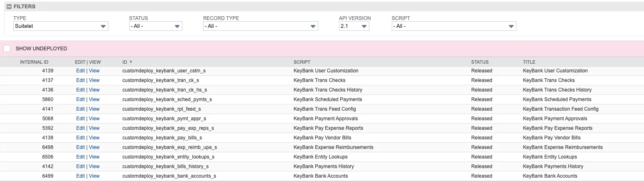Viewport: 644px width, 181px height.
Task: Select ID customdeploy_keybank_pay_exp_reps_s
Action: click(168, 128)
